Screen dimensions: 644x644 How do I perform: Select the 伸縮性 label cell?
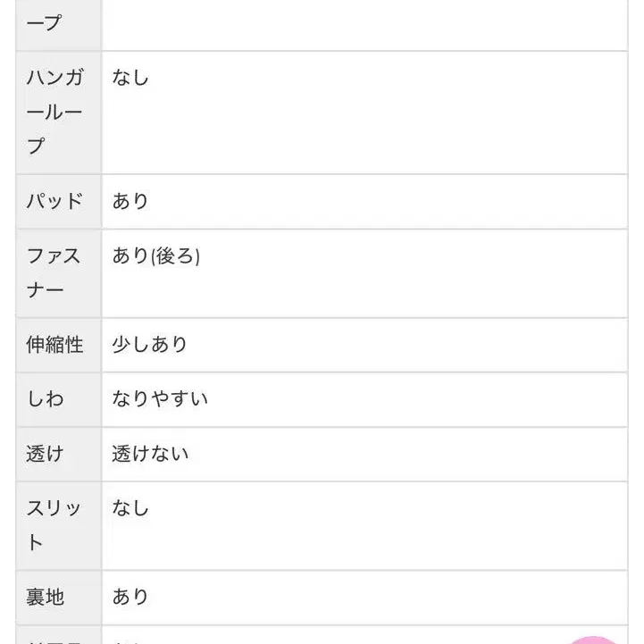59,345
